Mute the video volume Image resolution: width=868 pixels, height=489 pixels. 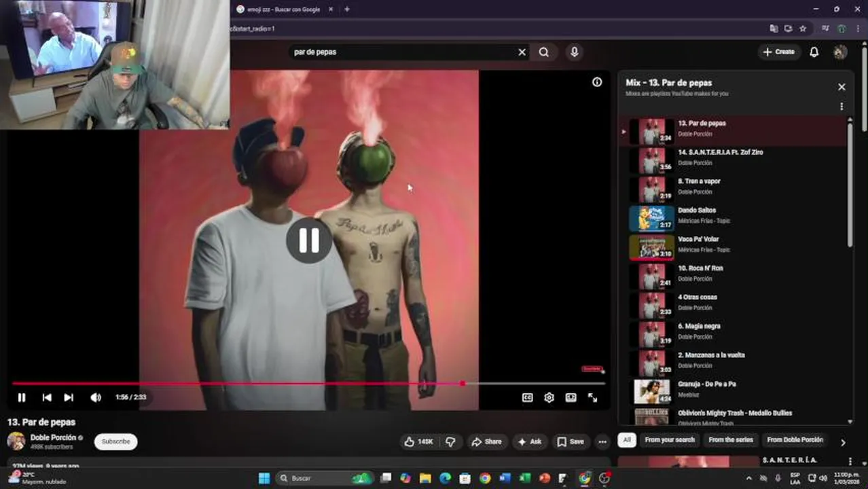[x=96, y=397]
